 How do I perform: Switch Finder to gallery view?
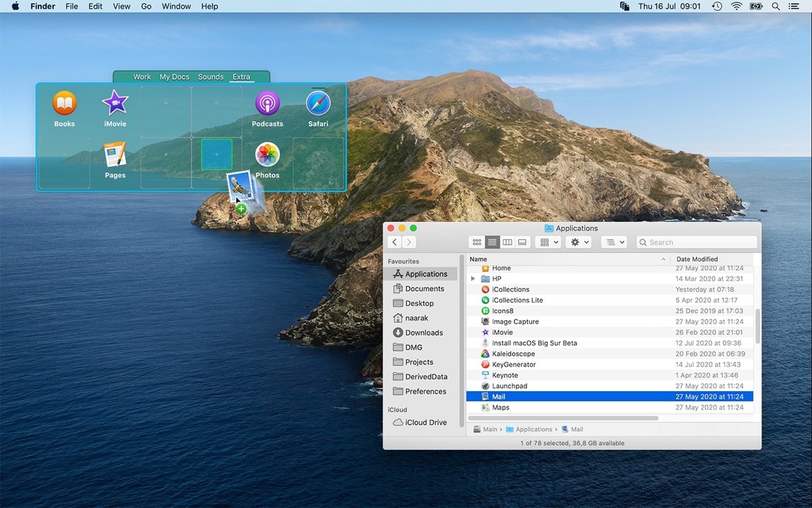[522, 242]
